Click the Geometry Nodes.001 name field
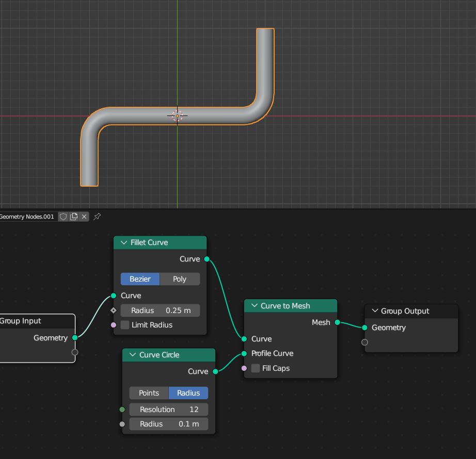476x459 pixels. [27, 217]
